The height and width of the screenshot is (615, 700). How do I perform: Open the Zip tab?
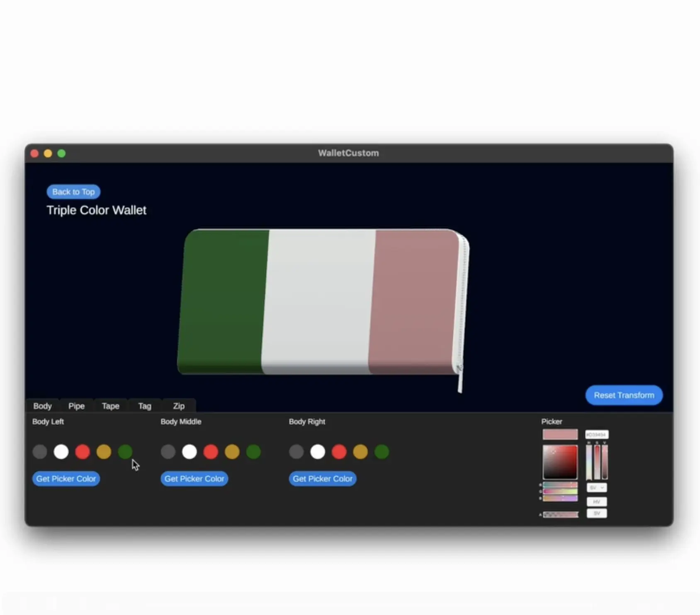click(x=179, y=406)
